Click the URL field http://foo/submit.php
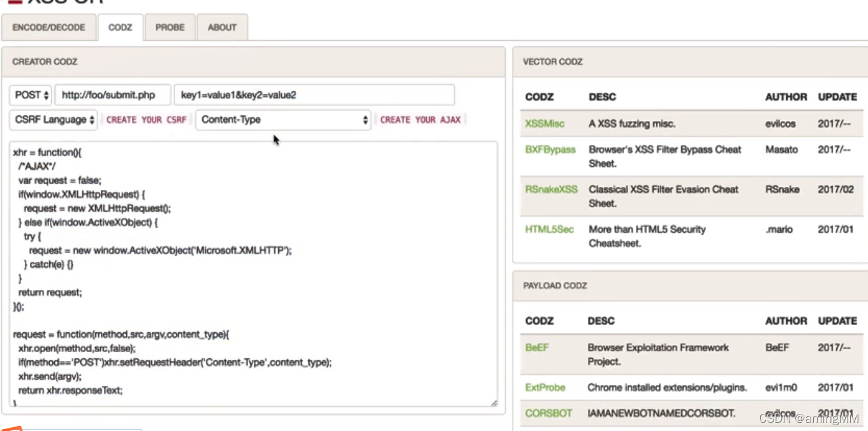 point(113,95)
